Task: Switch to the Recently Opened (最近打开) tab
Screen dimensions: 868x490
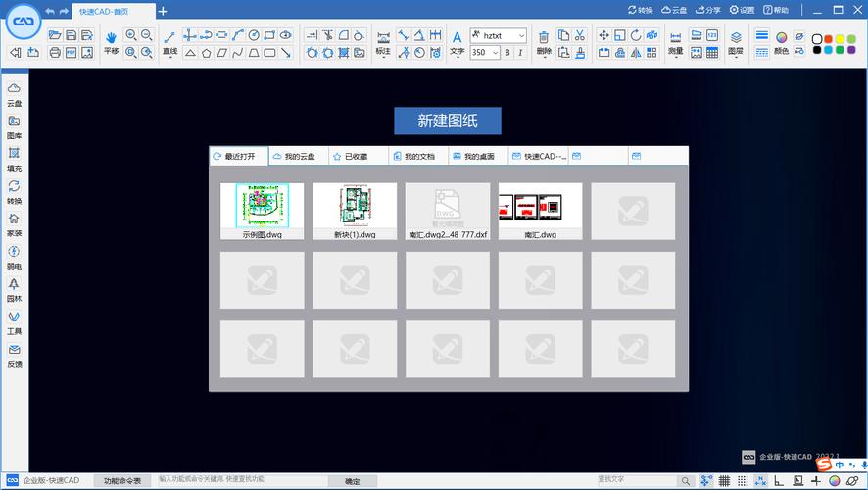Action: click(x=239, y=156)
